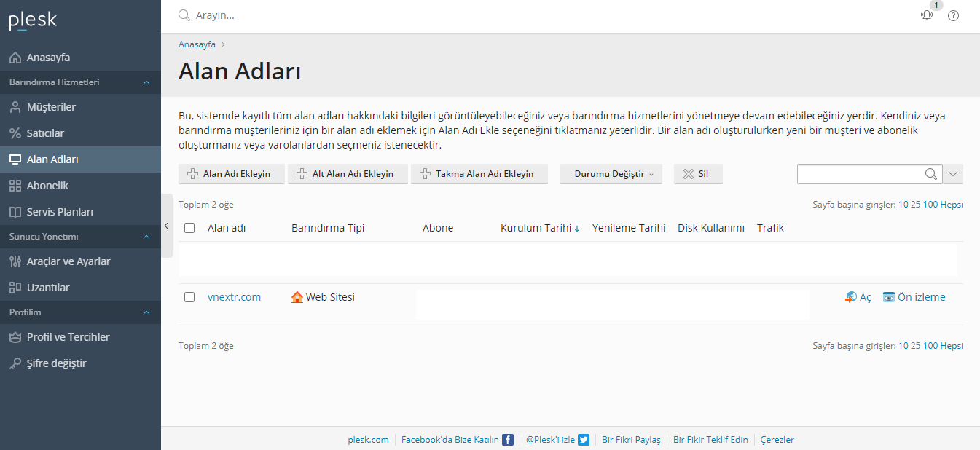Screen dimensions: 980x450
Task: Set bottom pagination to 10 entries
Action: coord(903,346)
